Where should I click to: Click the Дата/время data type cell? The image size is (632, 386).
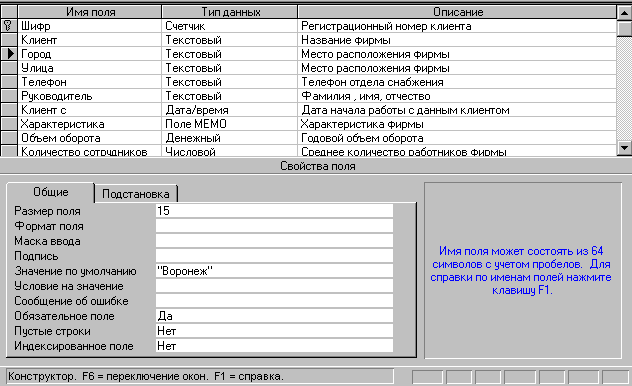click(230, 110)
